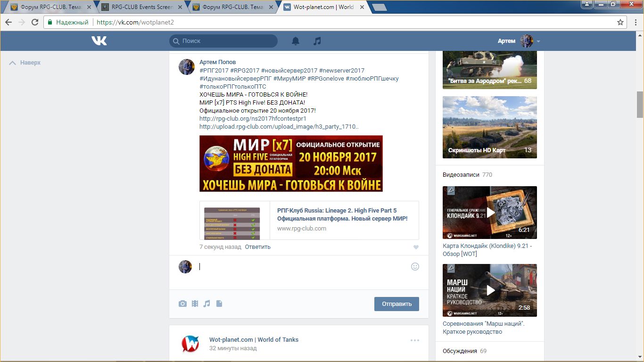Reply to the comment via Ответить
The height and width of the screenshot is (362, 644).
pos(258,247)
